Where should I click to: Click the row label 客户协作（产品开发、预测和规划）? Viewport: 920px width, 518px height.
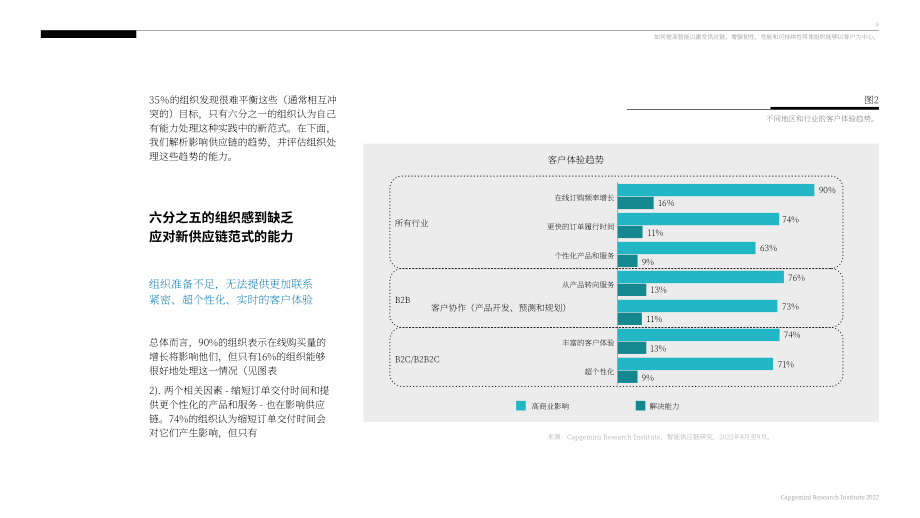coord(499,307)
